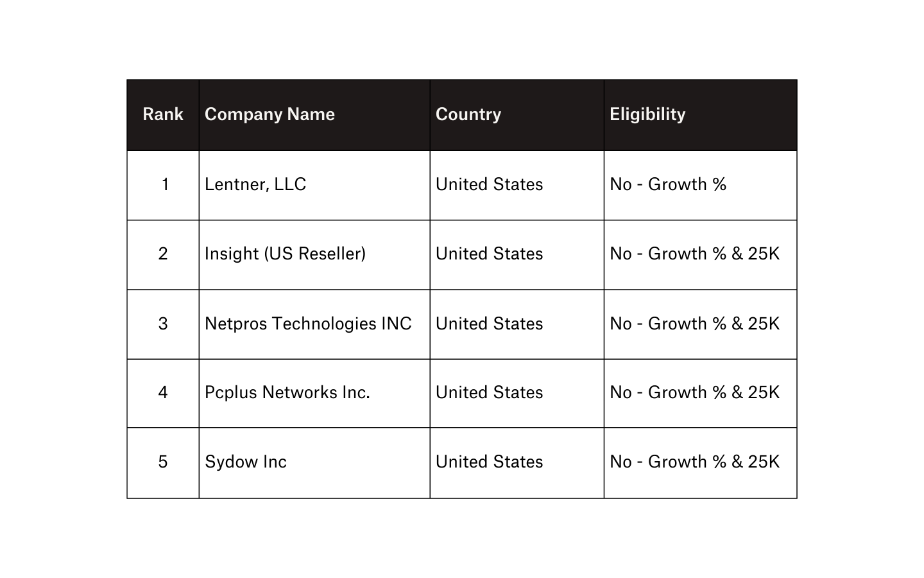This screenshot has height=578, width=924.
Task: Select the rank 3 number cell
Action: click(163, 324)
